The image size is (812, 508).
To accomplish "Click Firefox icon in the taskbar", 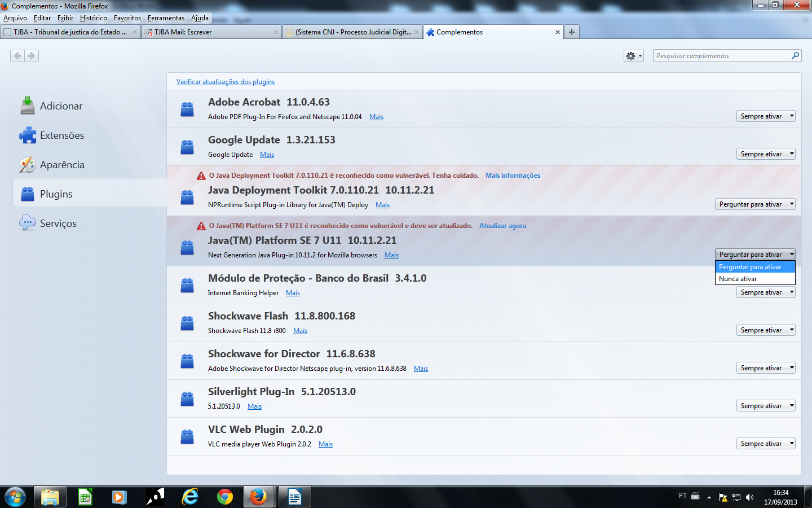I will click(x=258, y=497).
